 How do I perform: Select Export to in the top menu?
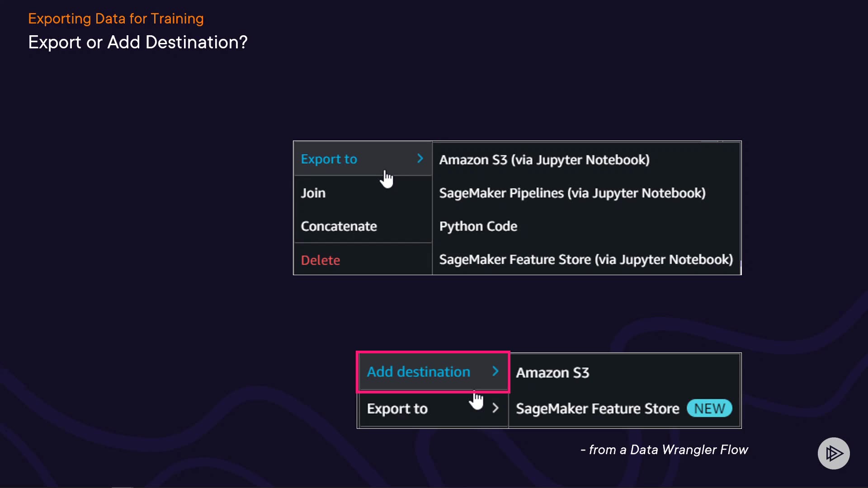click(329, 159)
